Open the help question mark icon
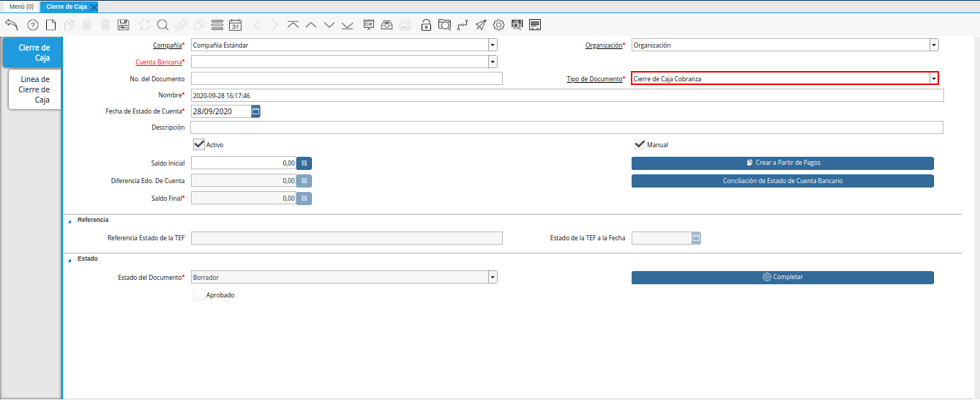This screenshot has height=400, width=980. (32, 25)
